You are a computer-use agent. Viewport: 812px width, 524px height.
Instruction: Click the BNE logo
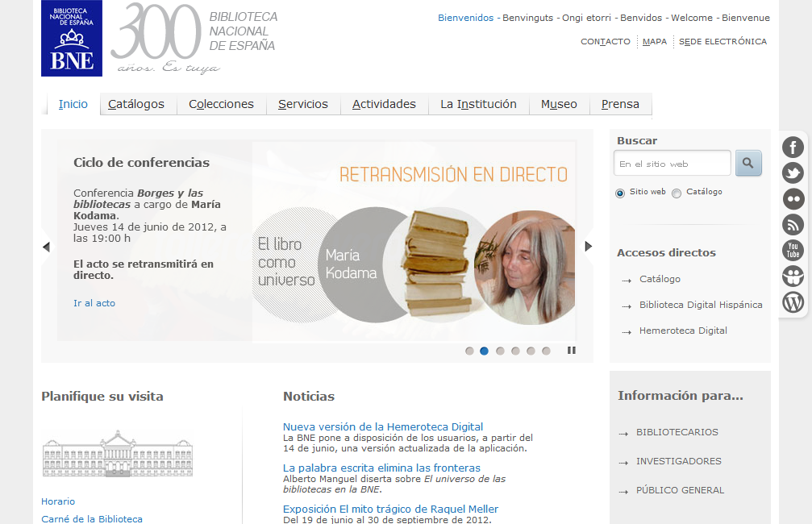72,39
